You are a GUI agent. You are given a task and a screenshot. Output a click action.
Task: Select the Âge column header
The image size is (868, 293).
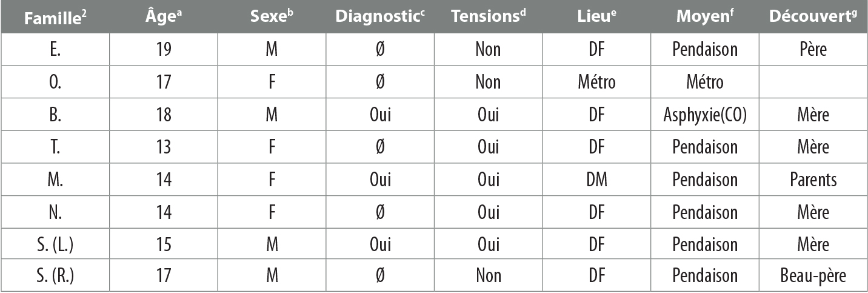click(x=163, y=18)
